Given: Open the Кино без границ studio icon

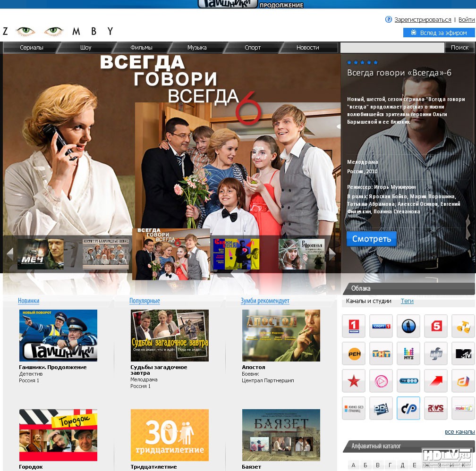Looking at the screenshot, I should pos(354,408).
